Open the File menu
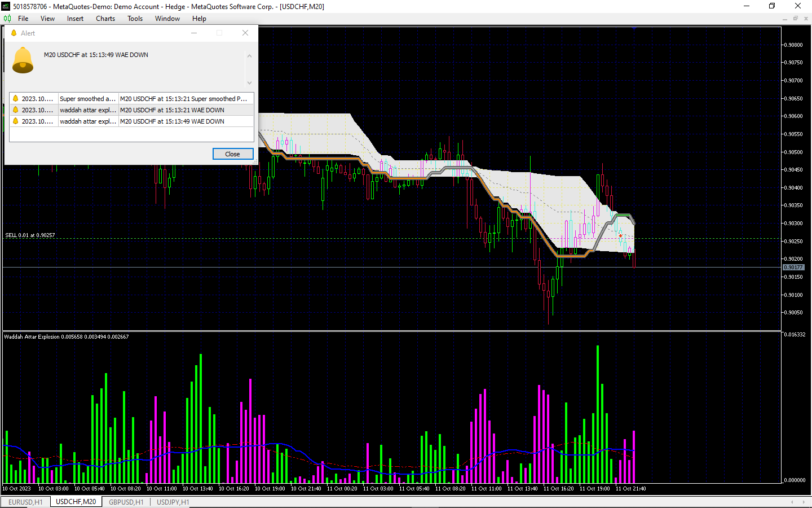812x508 pixels. point(23,19)
